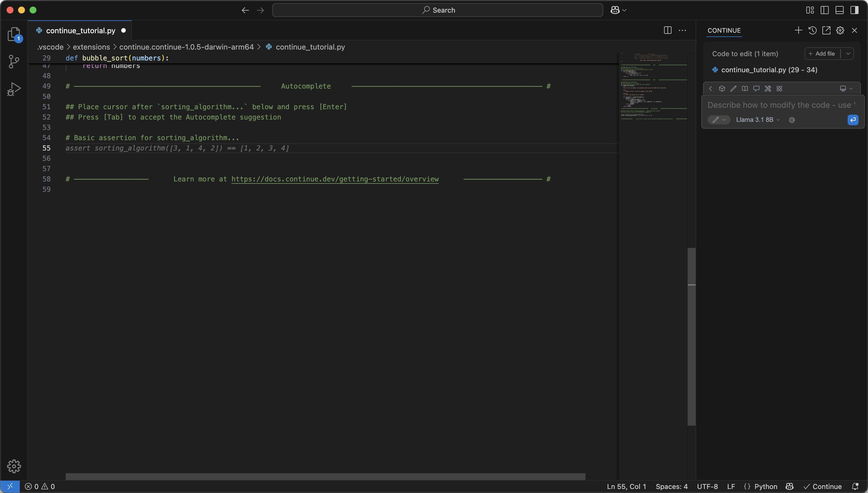
Task: Open the Rules pencil icon in toolbar
Action: click(733, 89)
